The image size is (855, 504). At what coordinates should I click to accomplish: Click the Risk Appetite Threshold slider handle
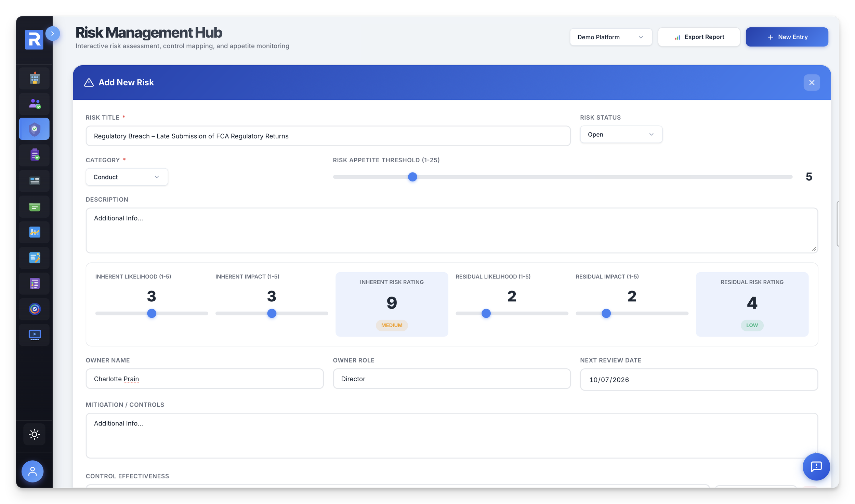tap(412, 177)
